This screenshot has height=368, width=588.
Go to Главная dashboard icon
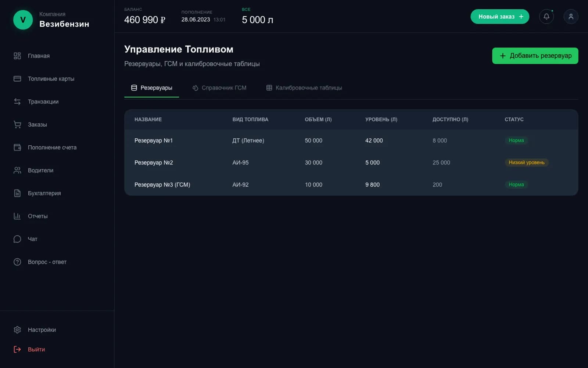pos(17,56)
